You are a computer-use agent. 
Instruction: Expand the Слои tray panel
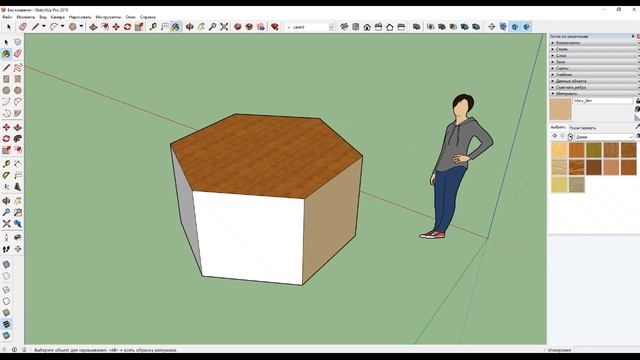pos(594,56)
